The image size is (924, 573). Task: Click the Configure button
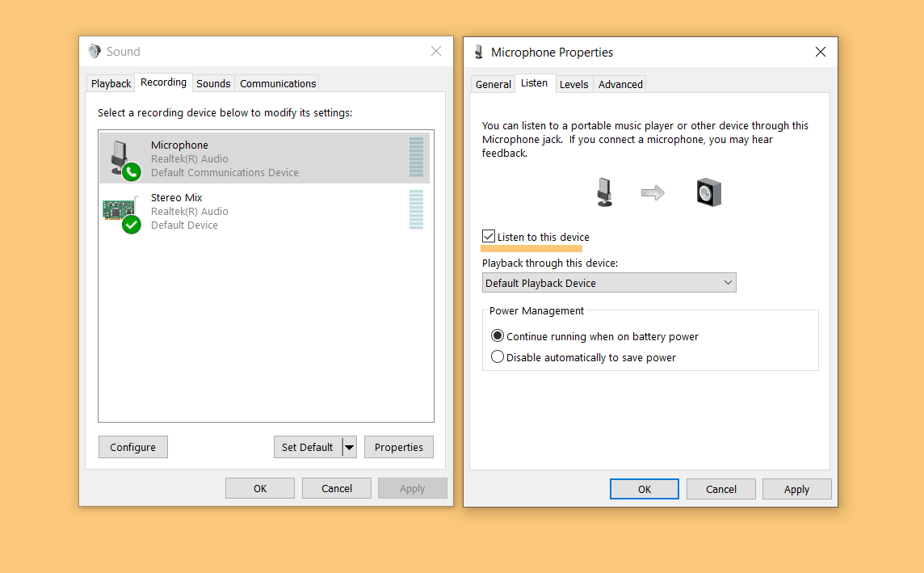click(132, 447)
